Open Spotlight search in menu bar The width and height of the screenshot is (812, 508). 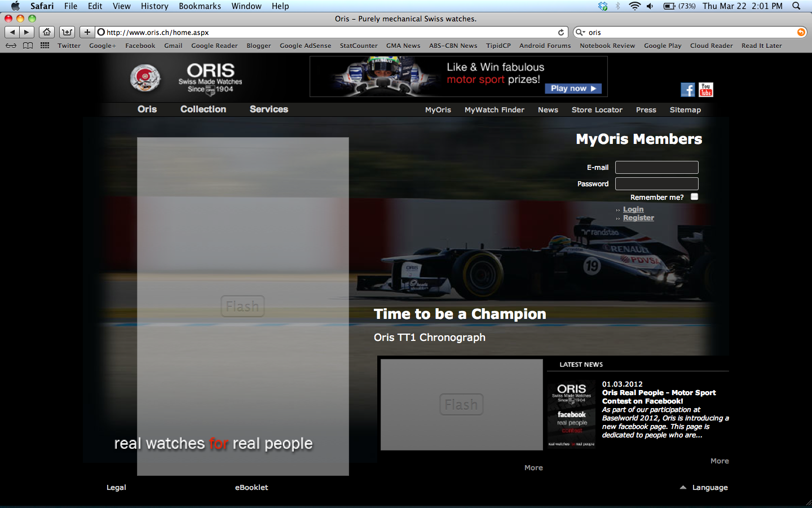tap(796, 6)
